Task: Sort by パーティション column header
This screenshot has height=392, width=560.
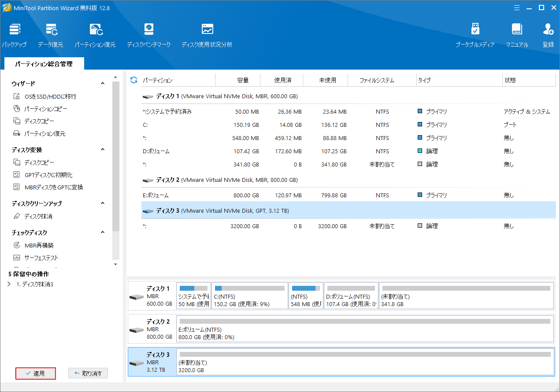Action: tap(178, 80)
